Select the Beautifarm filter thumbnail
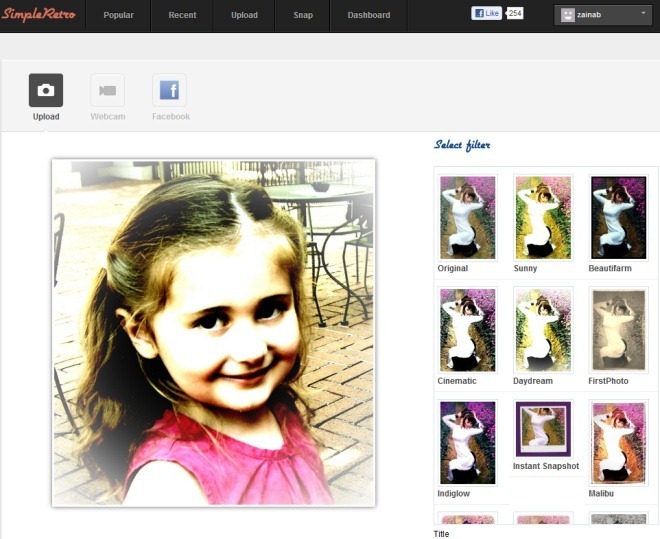This screenshot has height=539, width=660. [x=618, y=218]
